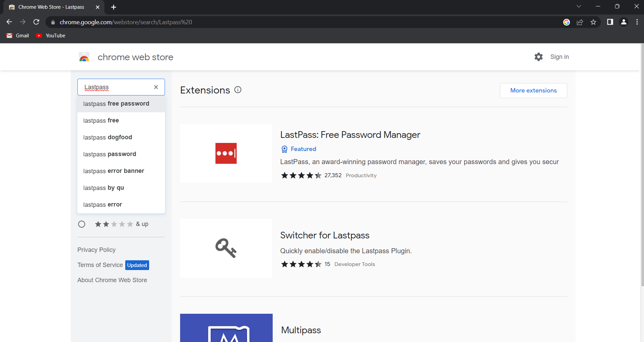Click the browser profile avatar
The width and height of the screenshot is (644, 342).
[623, 22]
